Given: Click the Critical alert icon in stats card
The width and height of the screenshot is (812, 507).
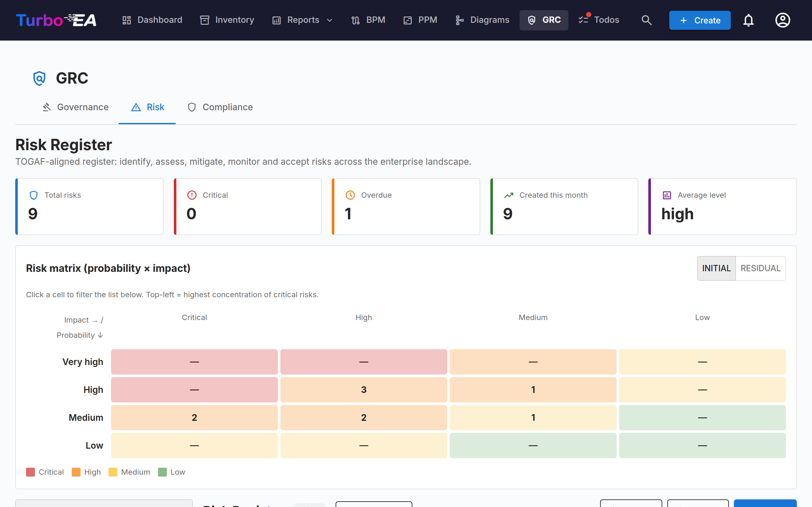Looking at the screenshot, I should [x=192, y=195].
